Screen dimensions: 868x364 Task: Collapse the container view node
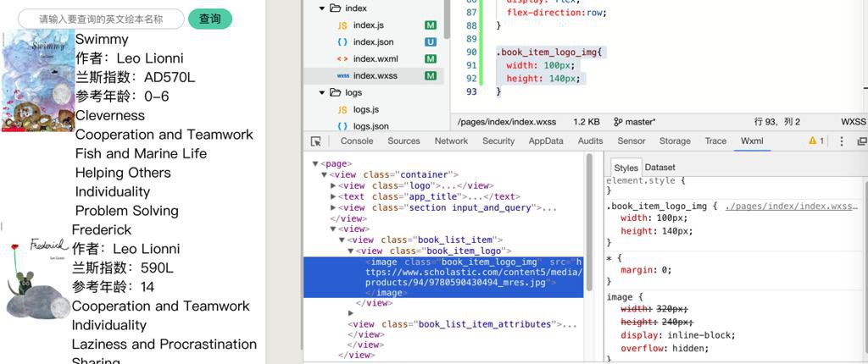coord(325,175)
